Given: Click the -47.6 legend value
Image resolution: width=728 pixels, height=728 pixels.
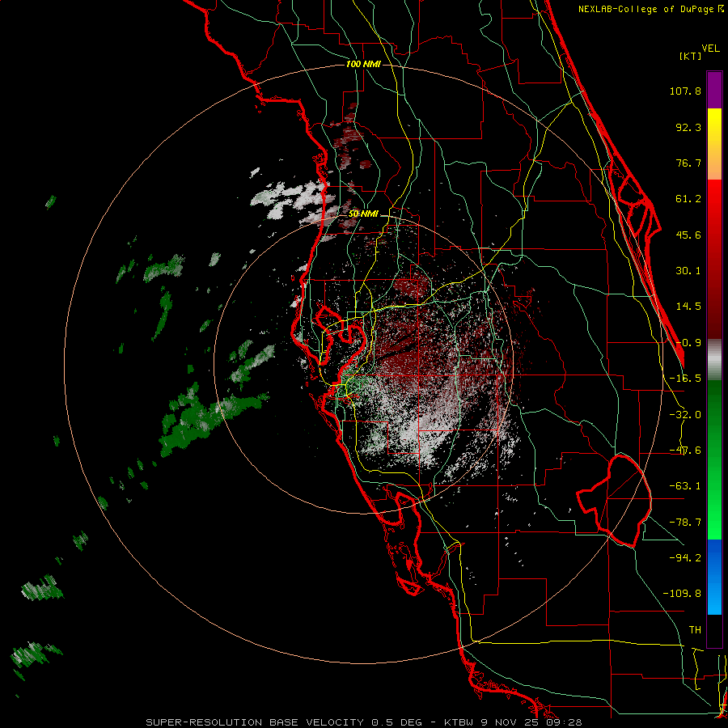Looking at the screenshot, I should 685,451.
